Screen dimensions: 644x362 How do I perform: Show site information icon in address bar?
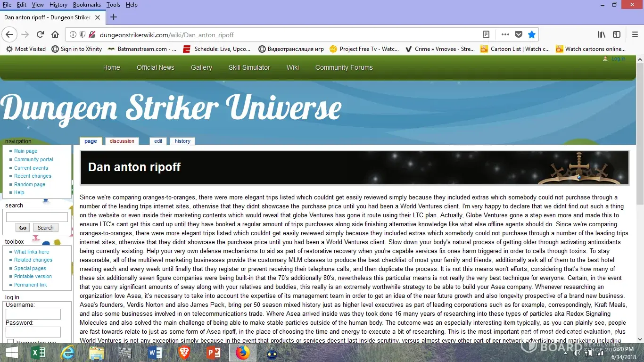coord(73,34)
